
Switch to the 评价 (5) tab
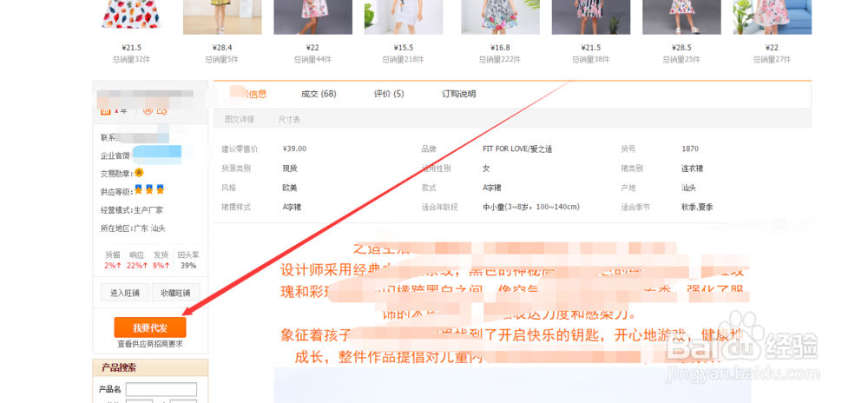(389, 94)
